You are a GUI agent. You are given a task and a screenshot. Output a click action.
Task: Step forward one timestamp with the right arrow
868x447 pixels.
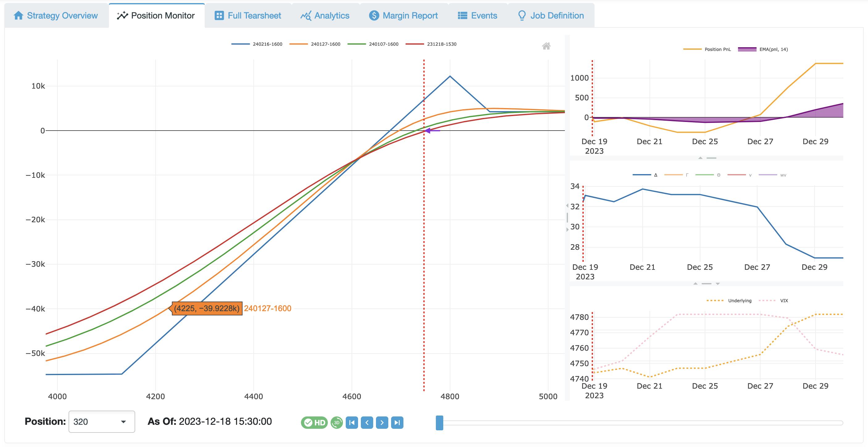[x=382, y=422]
